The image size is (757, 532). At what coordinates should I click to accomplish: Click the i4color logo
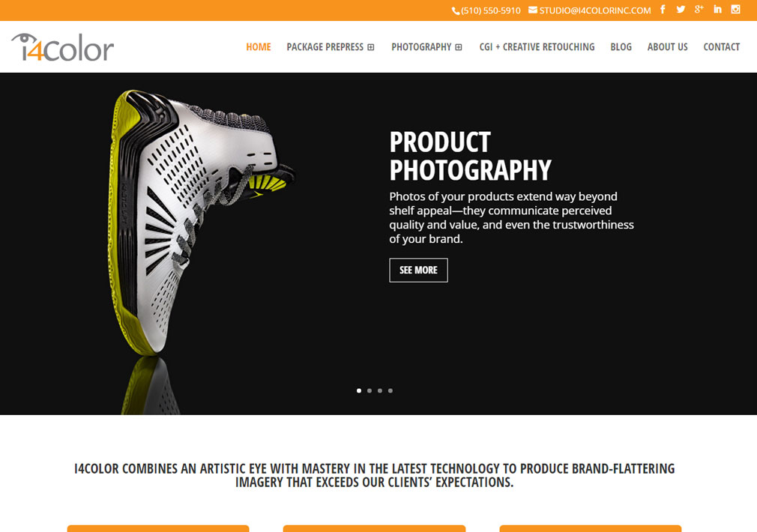tap(63, 46)
